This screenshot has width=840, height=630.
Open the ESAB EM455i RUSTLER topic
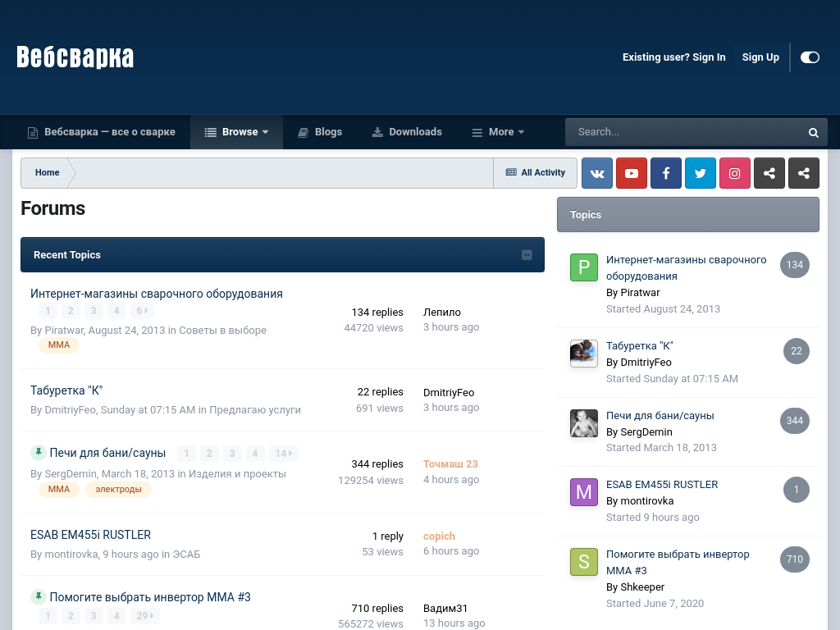coord(90,535)
